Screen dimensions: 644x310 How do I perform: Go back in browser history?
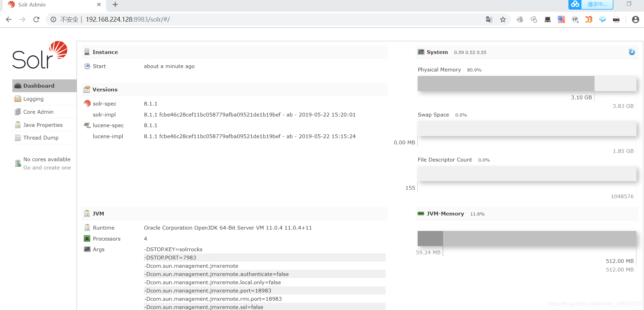coord(9,20)
